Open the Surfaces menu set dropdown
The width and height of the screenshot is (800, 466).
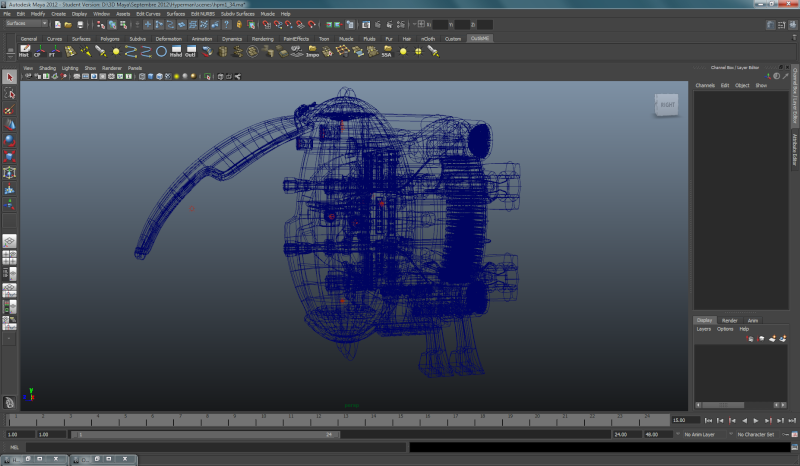click(x=26, y=23)
